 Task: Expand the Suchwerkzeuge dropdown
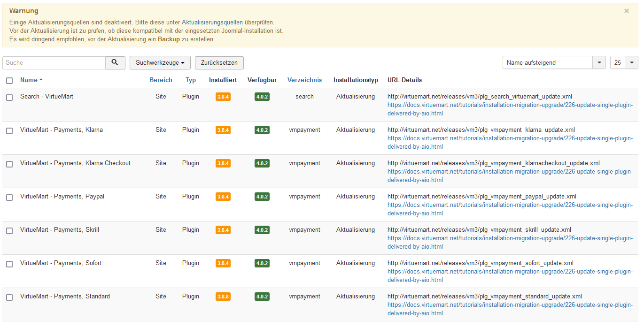pyautogui.click(x=160, y=63)
